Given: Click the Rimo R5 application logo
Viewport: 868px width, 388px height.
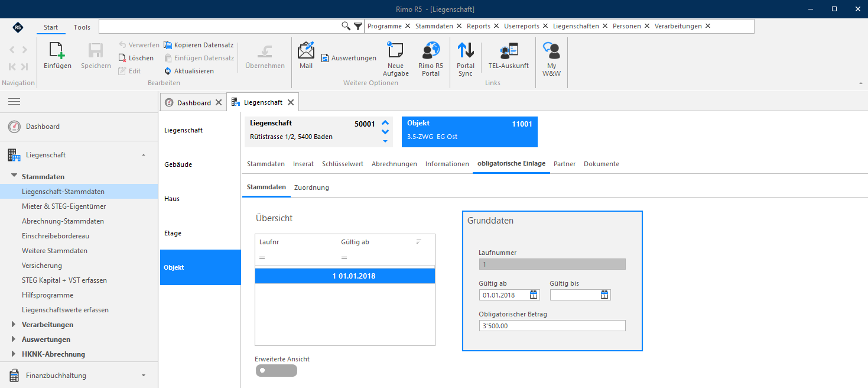Looking at the screenshot, I should pyautogui.click(x=18, y=27).
